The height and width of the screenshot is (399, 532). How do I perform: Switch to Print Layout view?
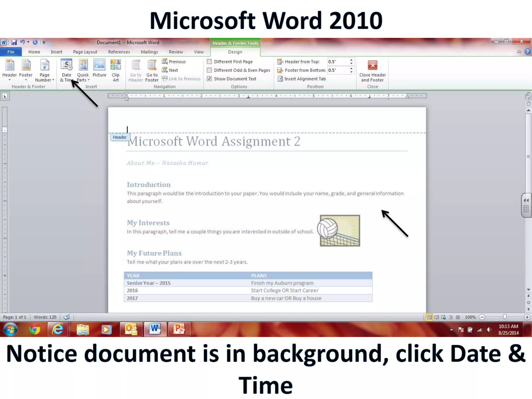coord(429,317)
